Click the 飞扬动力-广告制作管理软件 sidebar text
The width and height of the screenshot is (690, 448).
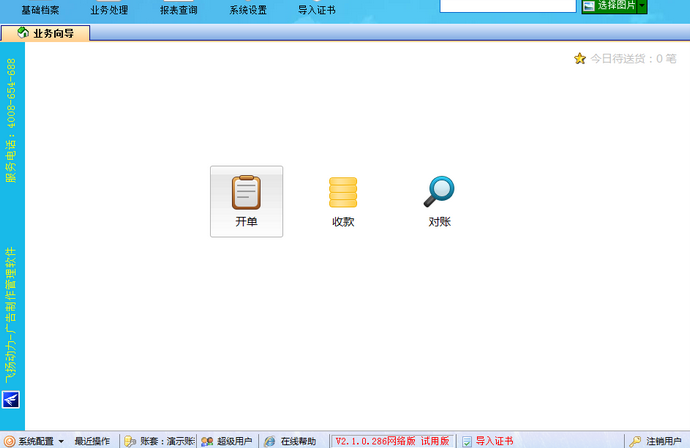11,315
